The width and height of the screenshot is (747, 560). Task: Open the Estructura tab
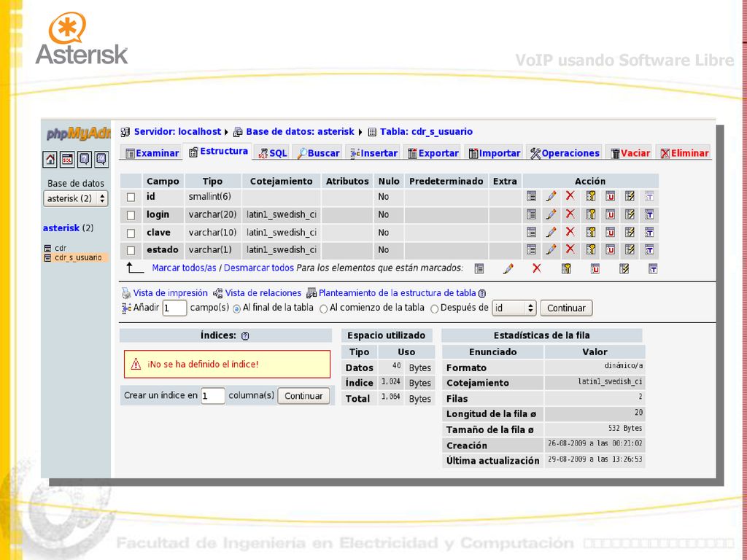[218, 152]
